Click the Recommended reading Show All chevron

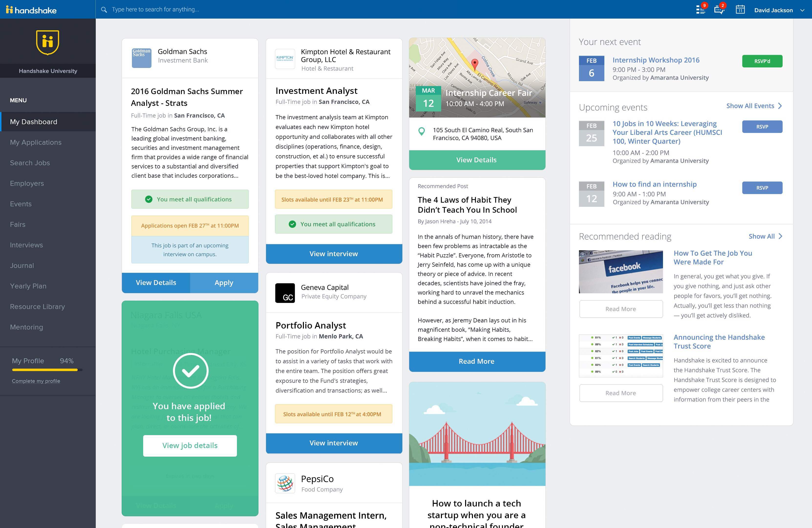[780, 236]
